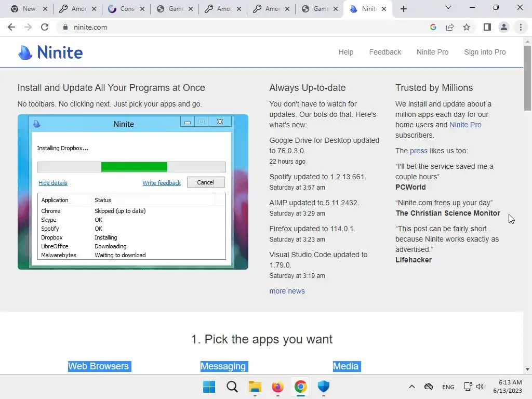The height and width of the screenshot is (399, 532).
Task: Click the Ninite installer demo screenshot
Action: 133,192
